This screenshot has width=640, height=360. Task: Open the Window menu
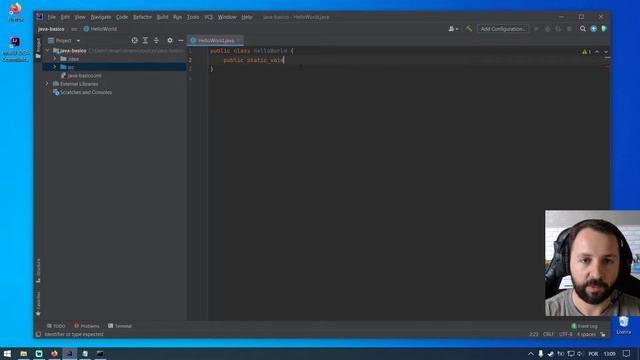point(227,17)
